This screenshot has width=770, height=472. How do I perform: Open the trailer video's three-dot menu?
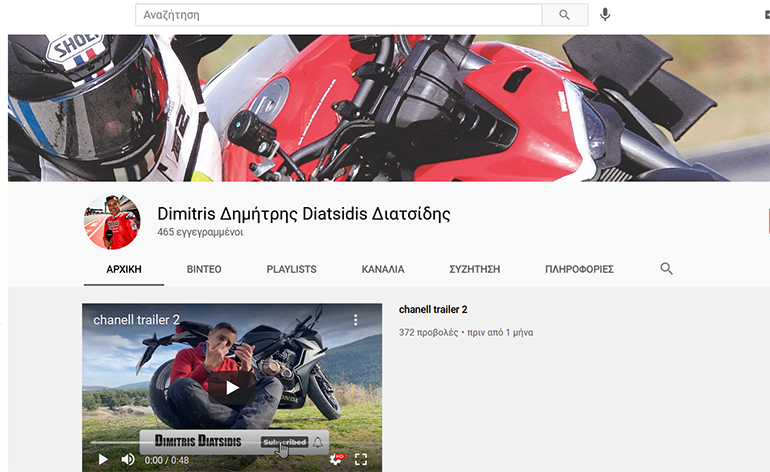click(355, 320)
